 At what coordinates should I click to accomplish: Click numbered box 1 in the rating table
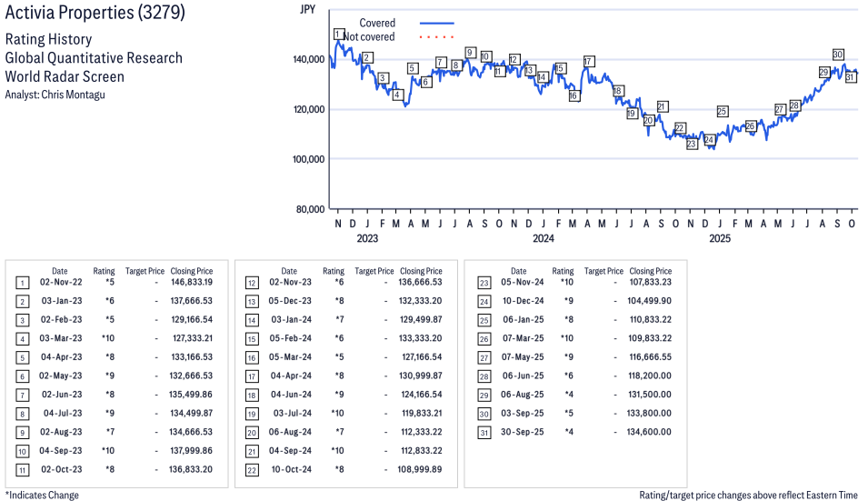[22, 284]
